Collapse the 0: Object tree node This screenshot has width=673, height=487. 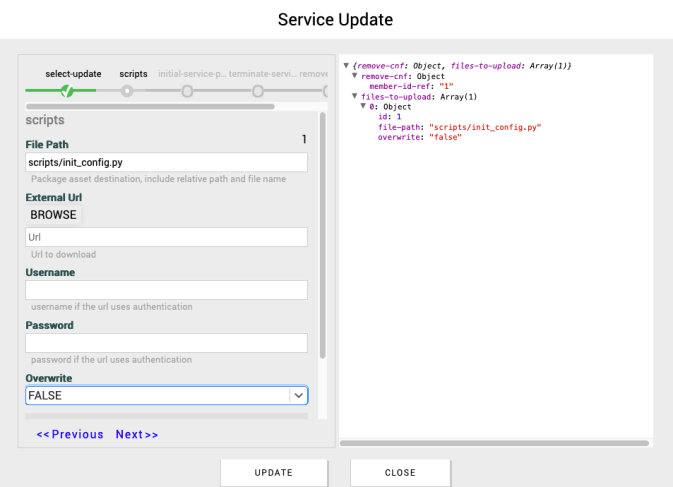(x=363, y=107)
